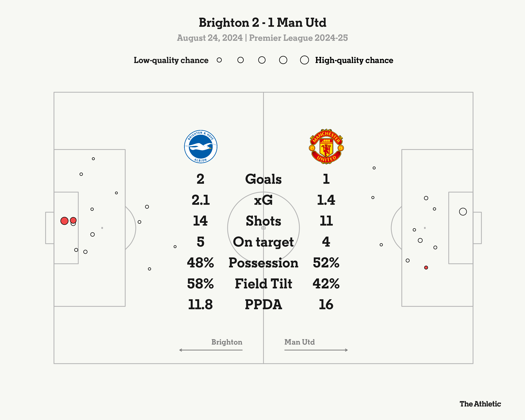
Task: Select Man Utd's red goal marker
Action: 426,268
